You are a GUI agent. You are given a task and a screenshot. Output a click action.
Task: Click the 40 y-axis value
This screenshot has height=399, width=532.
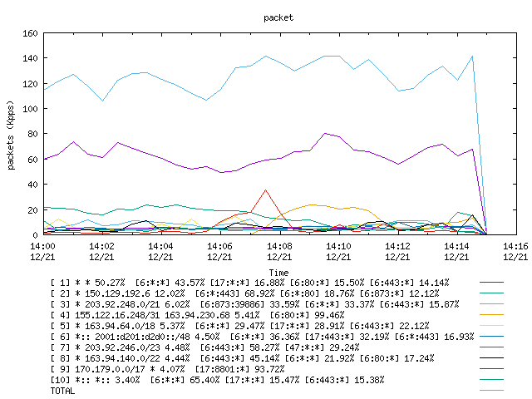coord(32,185)
